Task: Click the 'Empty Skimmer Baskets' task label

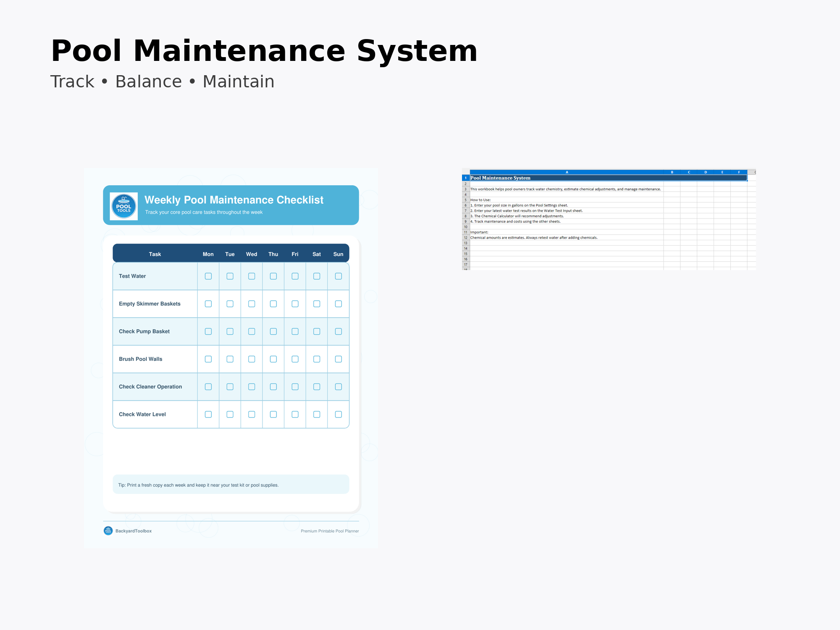Action: pyautogui.click(x=150, y=304)
